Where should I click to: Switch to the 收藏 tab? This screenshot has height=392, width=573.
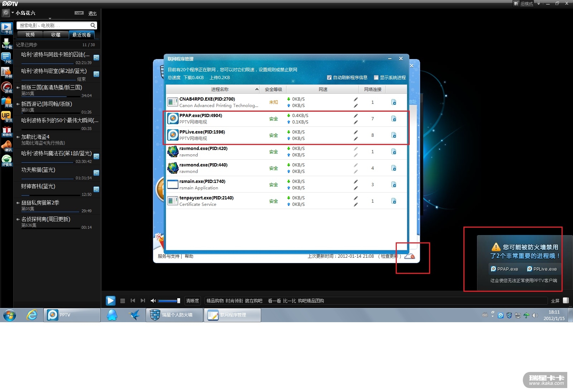pos(56,35)
